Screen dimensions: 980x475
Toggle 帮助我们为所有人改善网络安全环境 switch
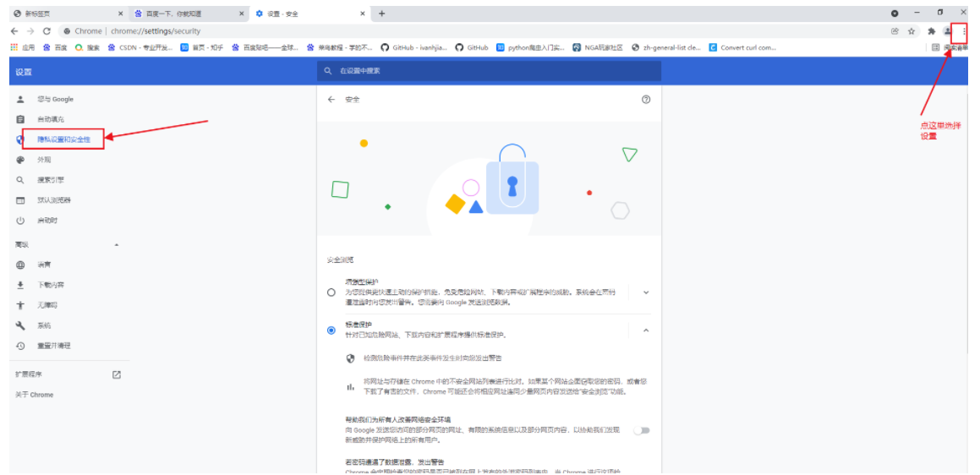click(x=642, y=430)
